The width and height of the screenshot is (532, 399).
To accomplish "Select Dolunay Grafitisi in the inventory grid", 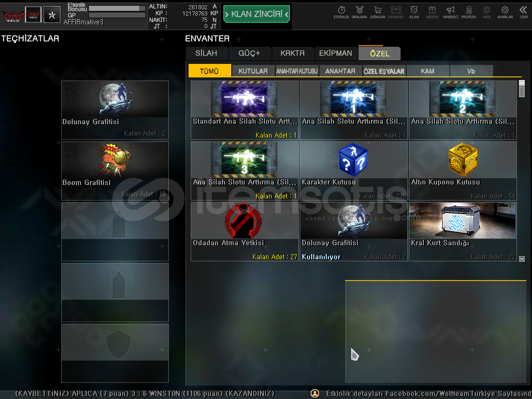I will pos(353,232).
